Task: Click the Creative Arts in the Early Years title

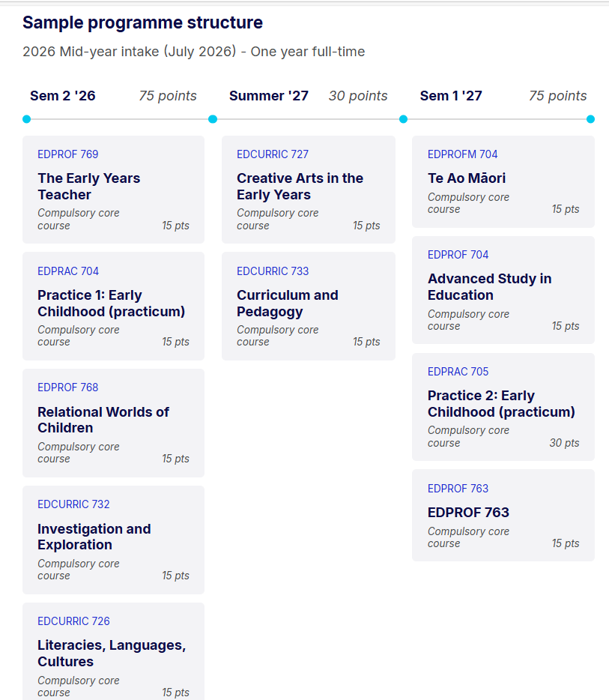Action: (300, 187)
